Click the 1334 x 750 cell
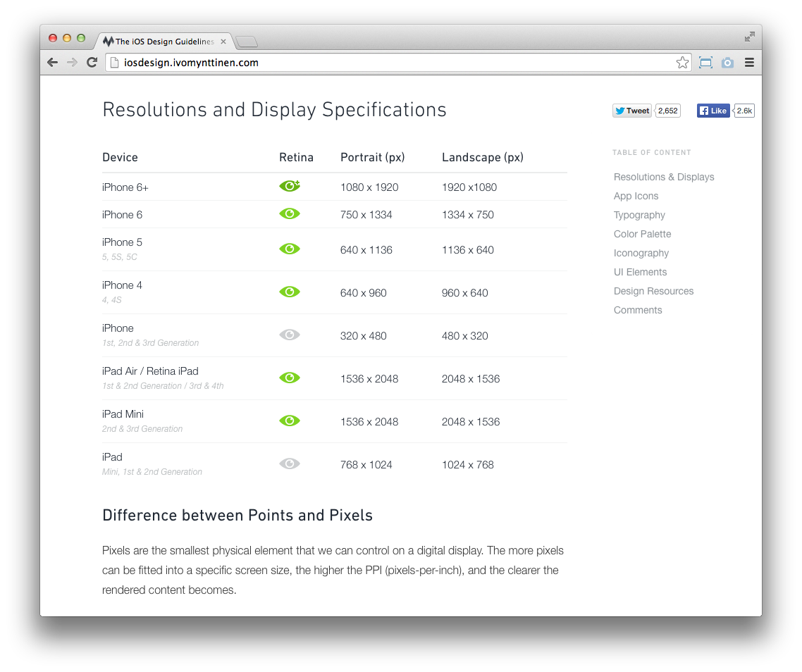This screenshot has height=672, width=802. coord(467,215)
